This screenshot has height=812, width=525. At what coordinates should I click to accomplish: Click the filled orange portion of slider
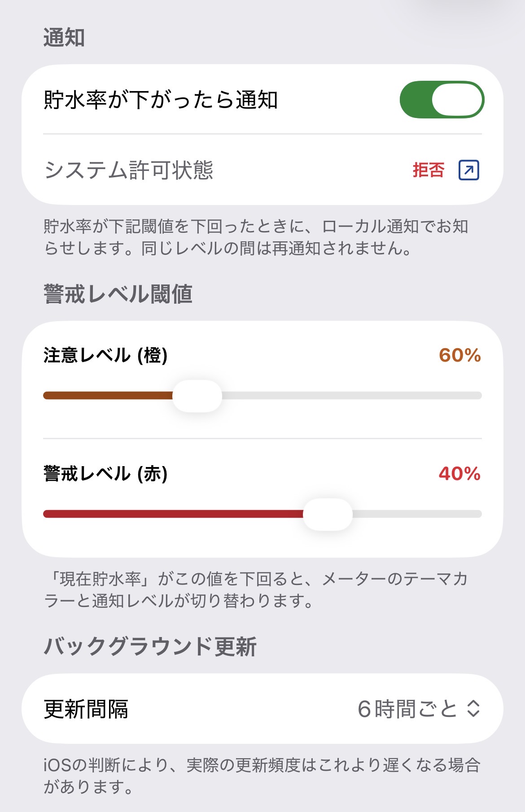[108, 396]
